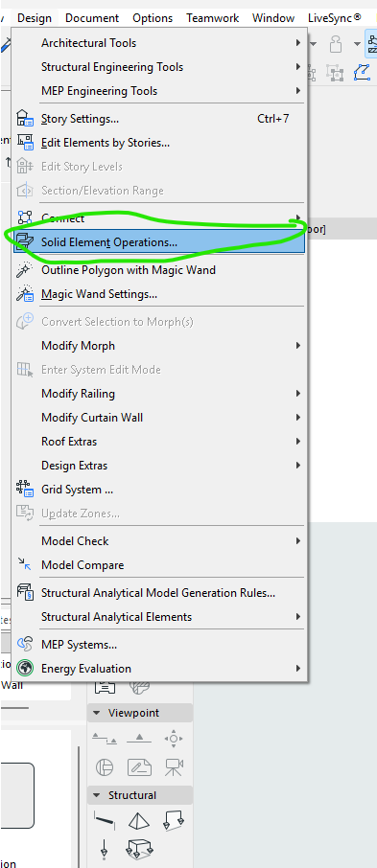
Task: Open the Design menu
Action: 35,18
